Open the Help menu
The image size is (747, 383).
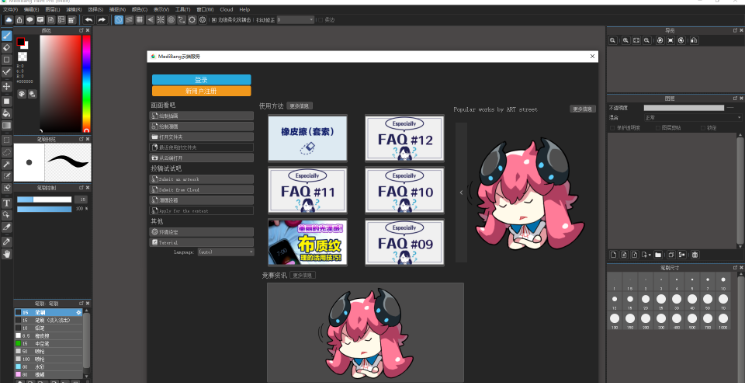click(x=245, y=9)
